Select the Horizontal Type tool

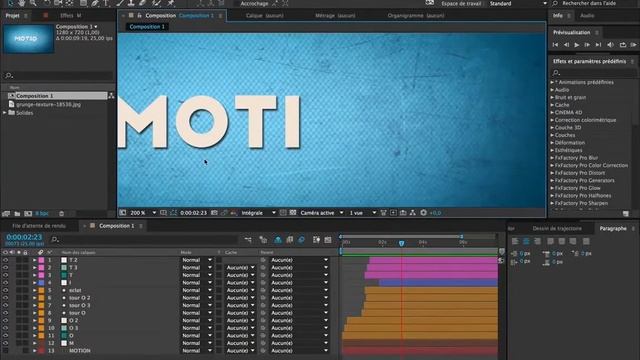pos(107,3)
